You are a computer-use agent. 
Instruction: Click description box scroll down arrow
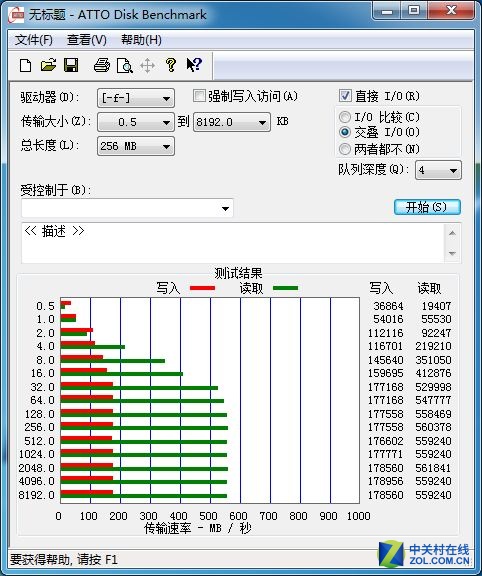point(452,253)
